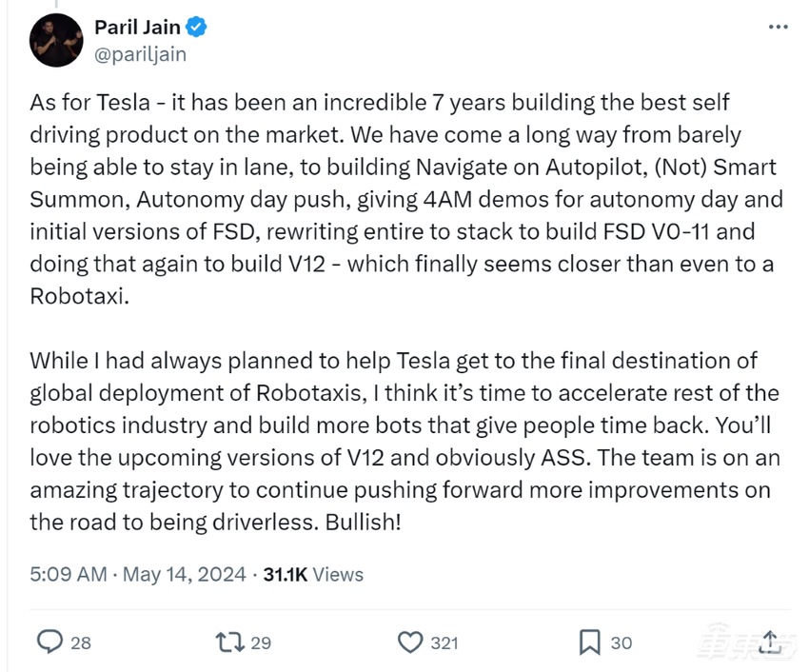Click the reply count 28
809x672 pixels.
[81, 642]
